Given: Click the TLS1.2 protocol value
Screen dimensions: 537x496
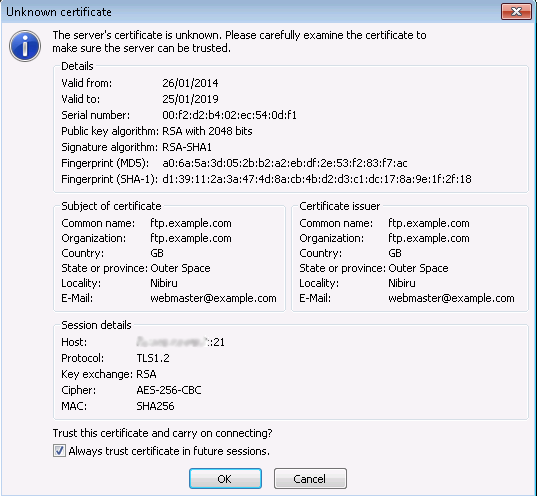Looking at the screenshot, I should [153, 358].
